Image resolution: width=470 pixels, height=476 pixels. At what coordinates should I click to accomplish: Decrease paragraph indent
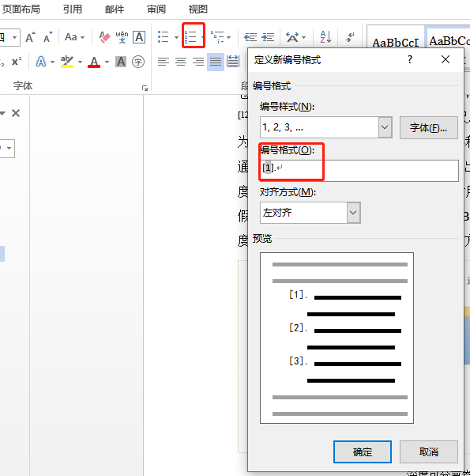coord(250,37)
